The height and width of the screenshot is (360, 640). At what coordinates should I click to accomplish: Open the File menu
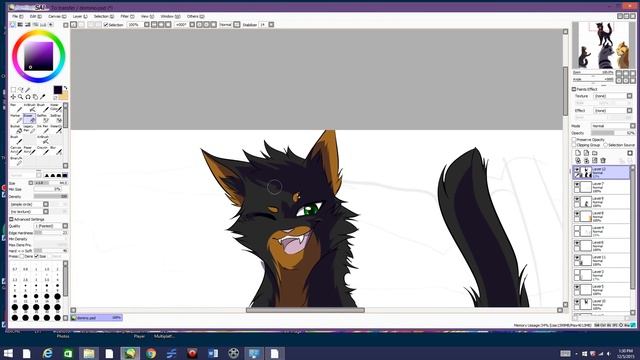pos(18,16)
